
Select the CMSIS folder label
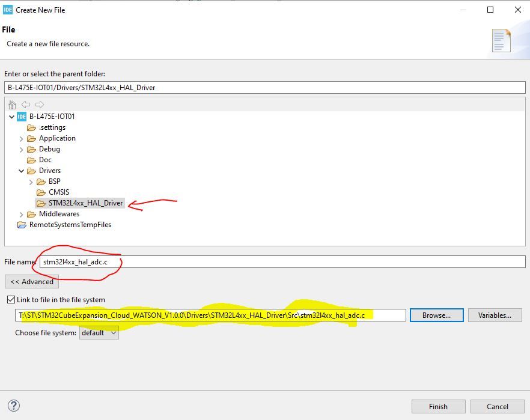[59, 192]
